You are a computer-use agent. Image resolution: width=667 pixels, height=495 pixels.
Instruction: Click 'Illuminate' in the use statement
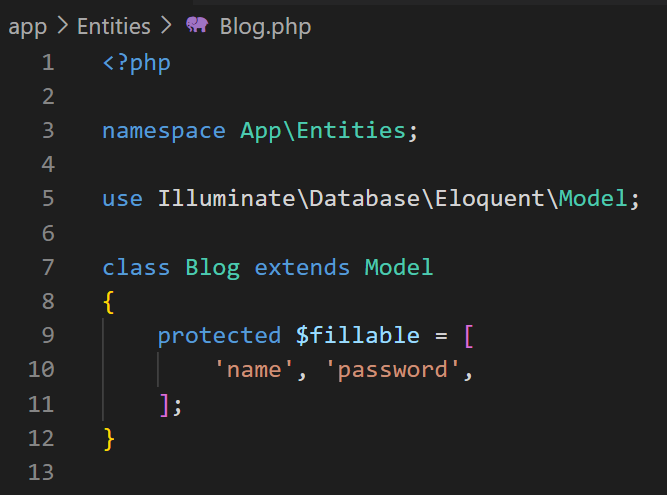[x=226, y=198]
